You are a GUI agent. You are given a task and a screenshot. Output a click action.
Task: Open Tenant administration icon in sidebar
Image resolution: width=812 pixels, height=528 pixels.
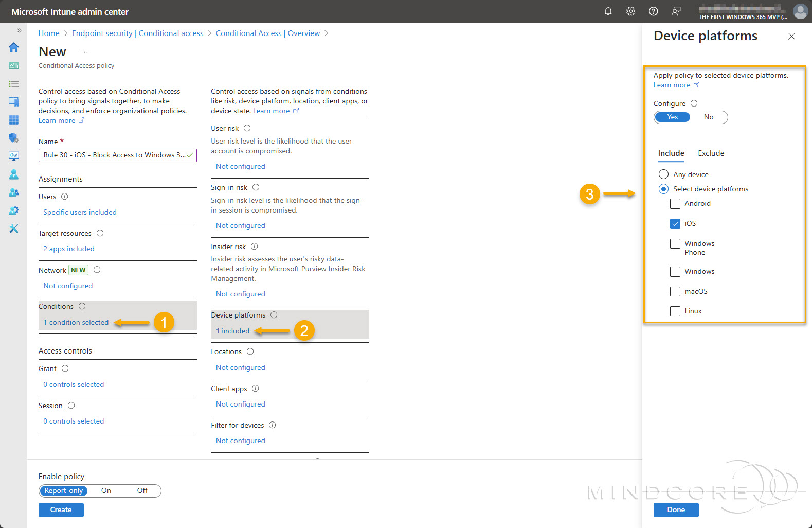pos(14,210)
